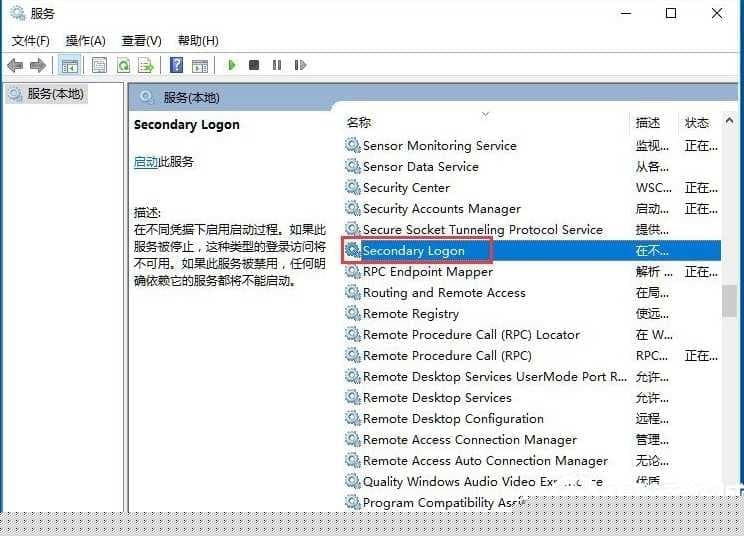Open Properties via the toolbar icon
The height and width of the screenshot is (536, 744).
coord(99,65)
